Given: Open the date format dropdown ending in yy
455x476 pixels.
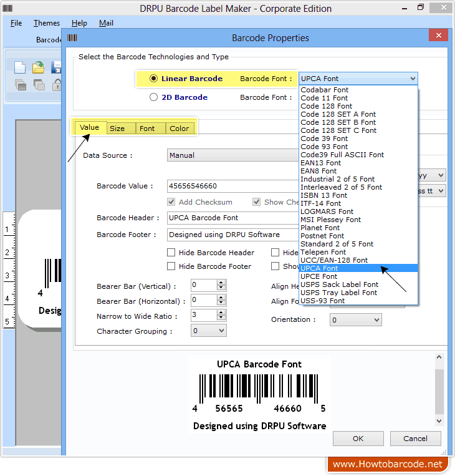Looking at the screenshot, I should click(x=432, y=175).
